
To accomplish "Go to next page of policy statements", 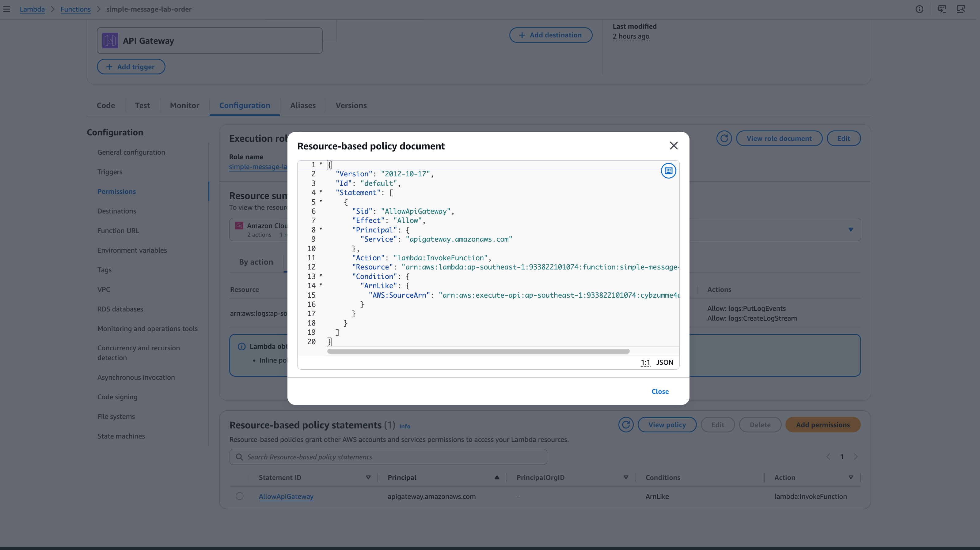I will 856,457.
